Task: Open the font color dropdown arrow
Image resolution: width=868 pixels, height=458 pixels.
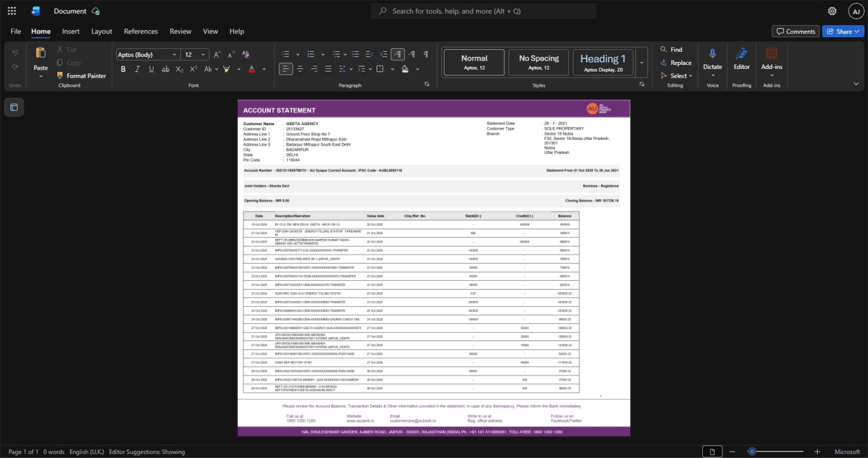Action: (264, 69)
